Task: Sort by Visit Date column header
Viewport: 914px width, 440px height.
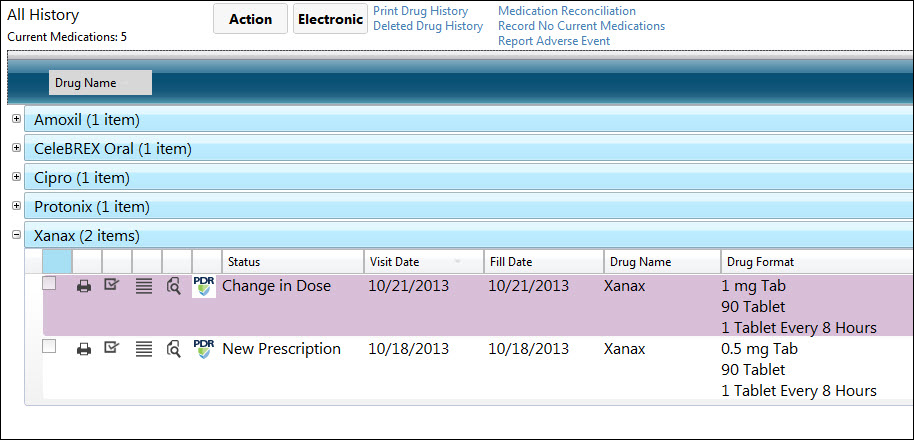Action: [424, 262]
